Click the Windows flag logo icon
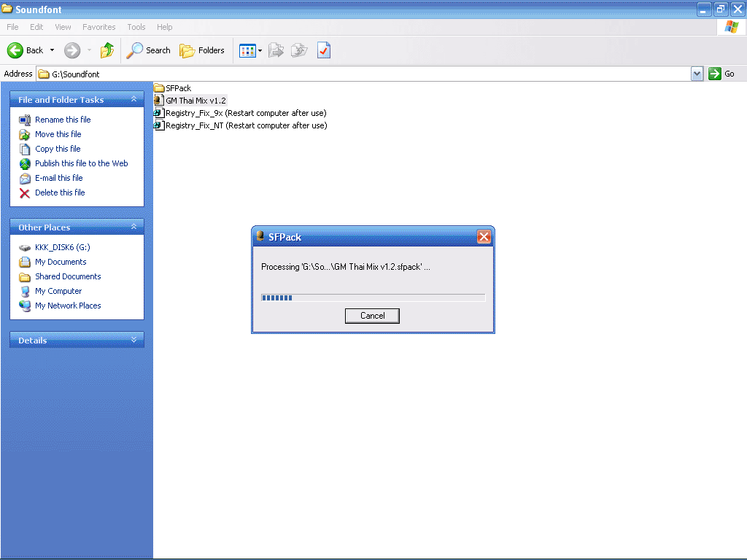Viewport: 747px width, 560px height. 731,27
